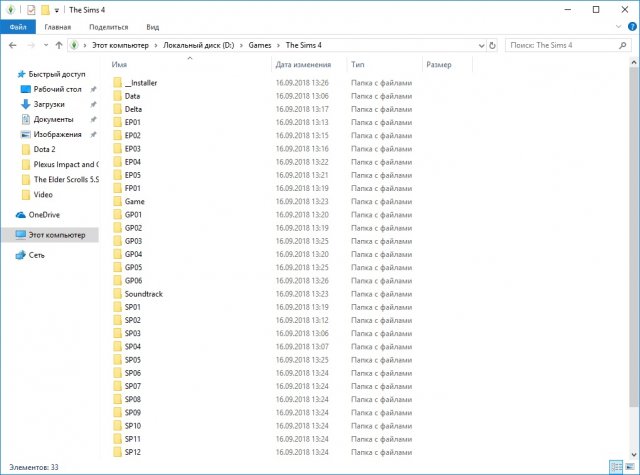Viewport: 640px width, 475px height.
Task: Expand chevron after Локальный диск (D:) breadcrumb
Action: [x=241, y=45]
